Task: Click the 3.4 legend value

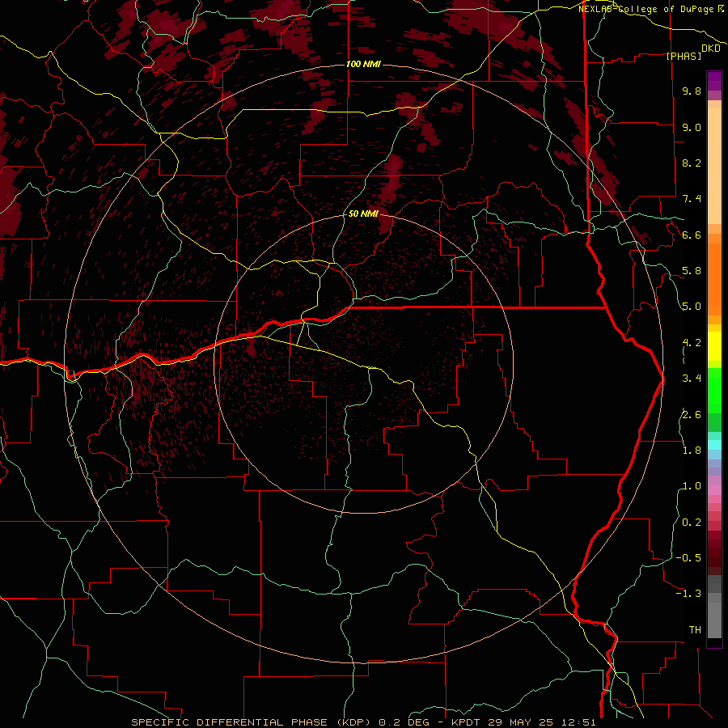Action: coord(692,379)
